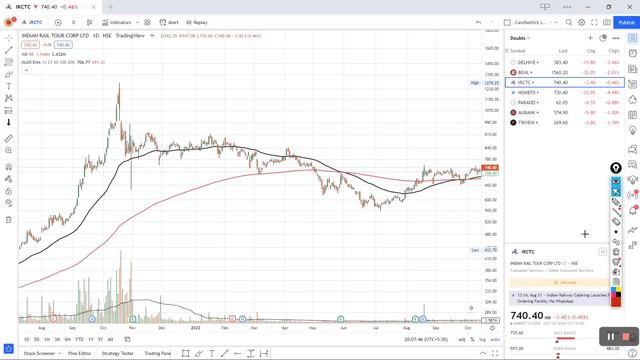
Task: Open the Fibonacci retracement tools
Action: [9, 62]
